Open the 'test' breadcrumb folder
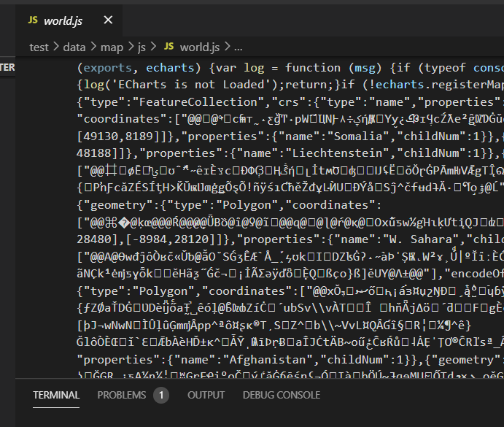 [x=39, y=47]
